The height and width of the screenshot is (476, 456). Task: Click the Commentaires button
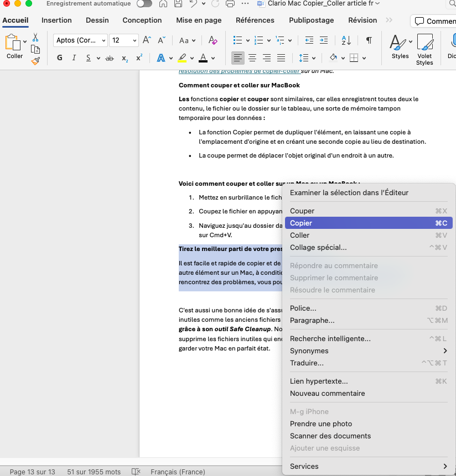pyautogui.click(x=434, y=21)
